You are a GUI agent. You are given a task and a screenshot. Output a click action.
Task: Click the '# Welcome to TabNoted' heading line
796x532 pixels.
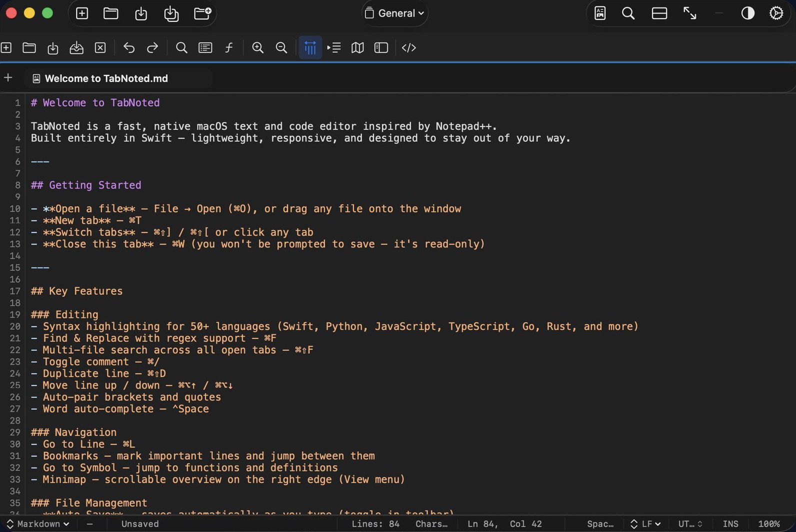tap(95, 102)
